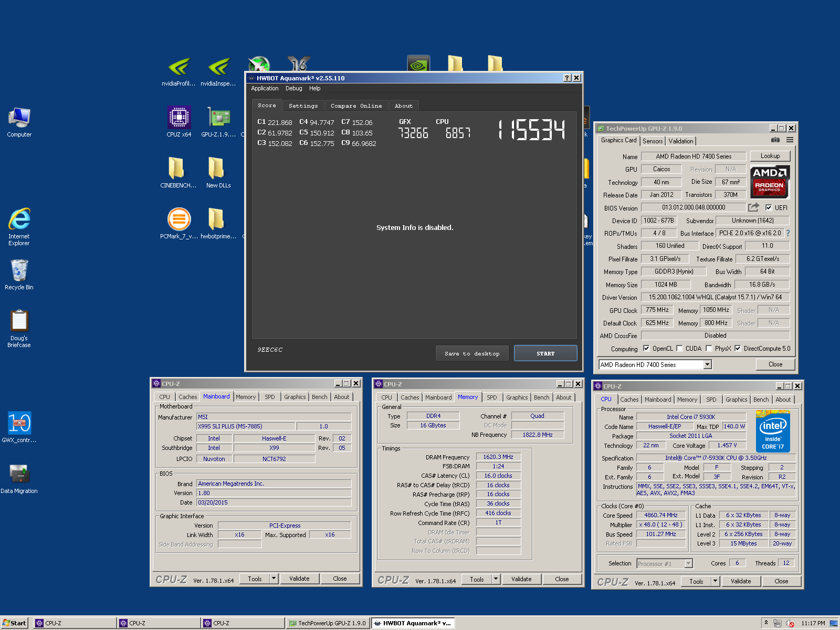Click the GPU Name field AMD Radeon HD 7400 Series
Image resolution: width=840 pixels, height=630 pixels.
click(694, 156)
